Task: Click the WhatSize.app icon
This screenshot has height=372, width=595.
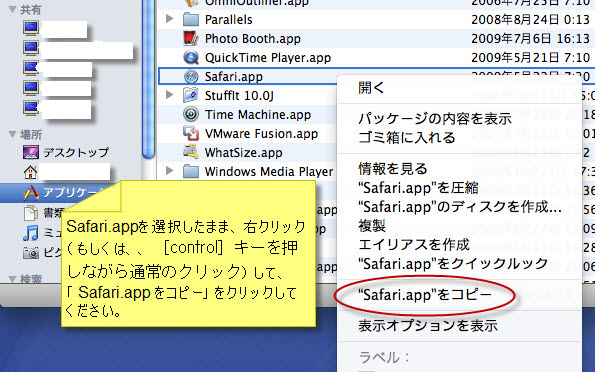Action: 191,152
